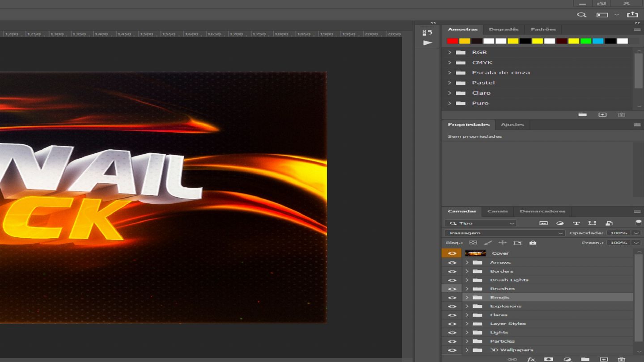The width and height of the screenshot is (644, 362).
Task: Add layer mask icon
Action: click(x=548, y=359)
